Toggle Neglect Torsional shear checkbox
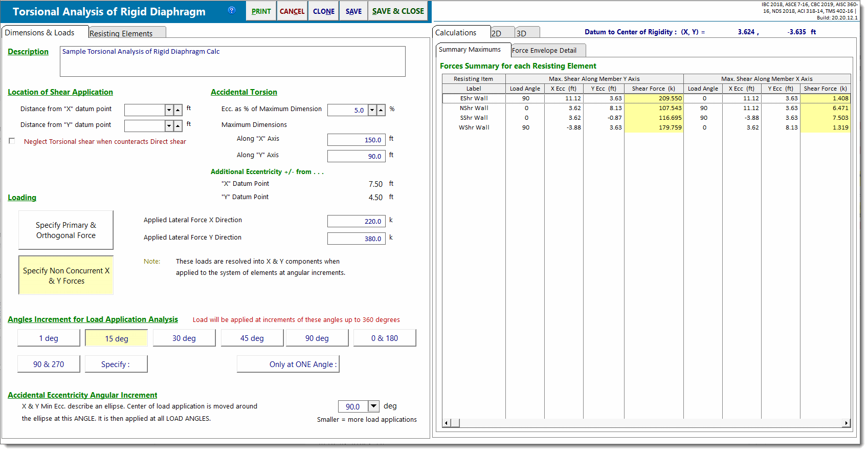The image size is (868, 452). (x=12, y=141)
